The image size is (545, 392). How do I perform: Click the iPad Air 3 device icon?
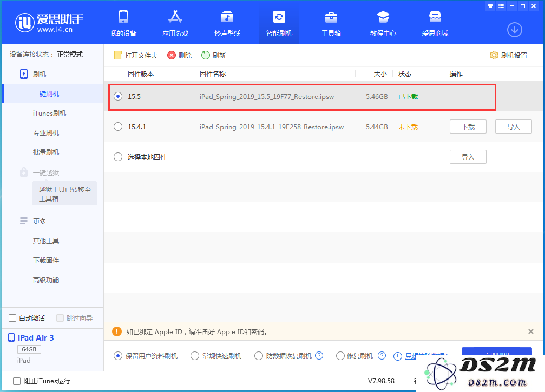pos(11,337)
